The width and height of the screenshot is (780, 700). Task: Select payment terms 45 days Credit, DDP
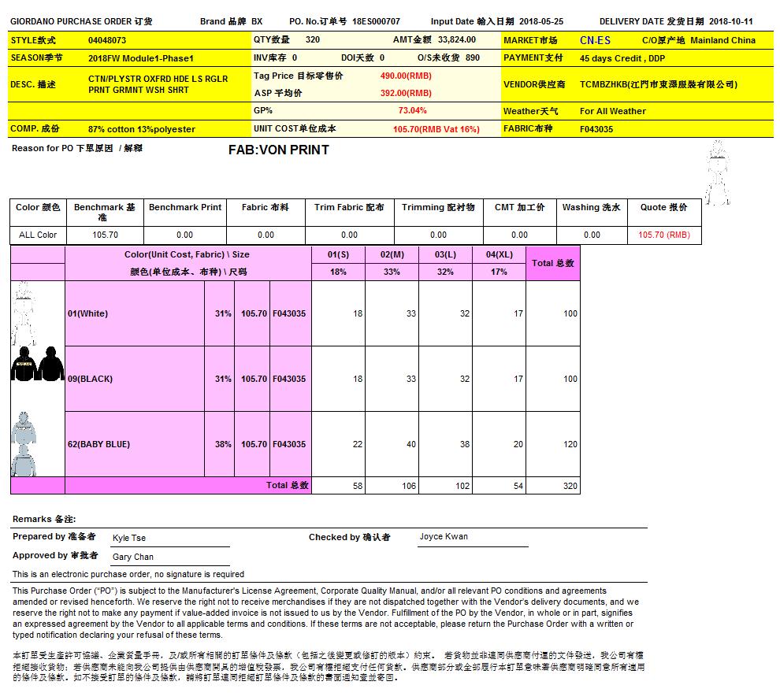pos(622,58)
